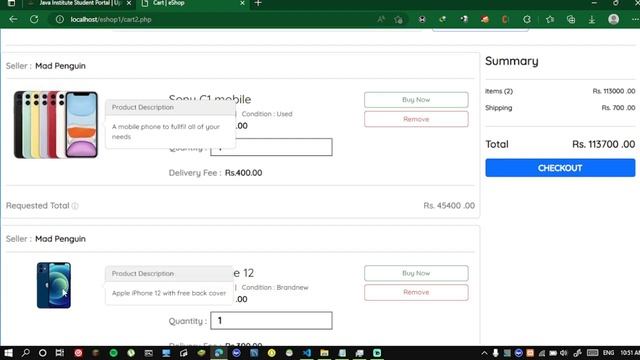Open the Windows Start menu
This screenshot has height=360, width=640.
pos(8,353)
